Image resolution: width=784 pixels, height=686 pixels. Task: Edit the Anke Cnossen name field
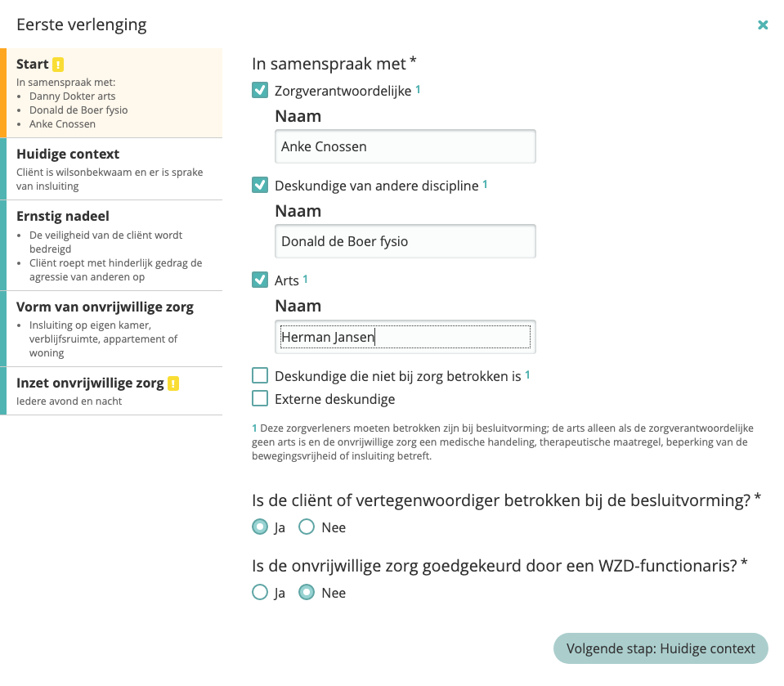(x=405, y=147)
